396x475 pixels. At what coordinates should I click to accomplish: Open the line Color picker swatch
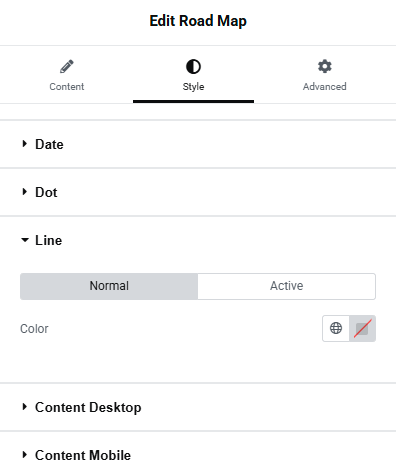pyautogui.click(x=362, y=328)
